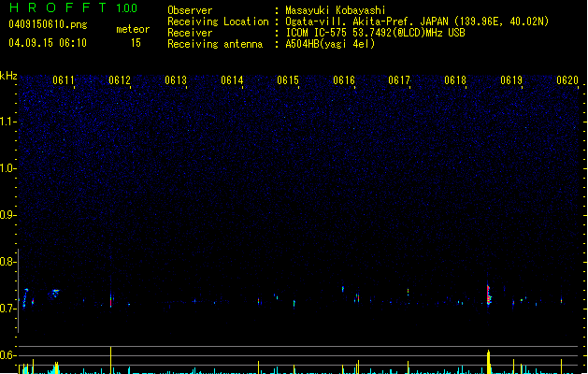The width and height of the screenshot is (588, 374).
Task: Click the antenna text A504HB(yagi 4el)
Action: pyautogui.click(x=330, y=44)
